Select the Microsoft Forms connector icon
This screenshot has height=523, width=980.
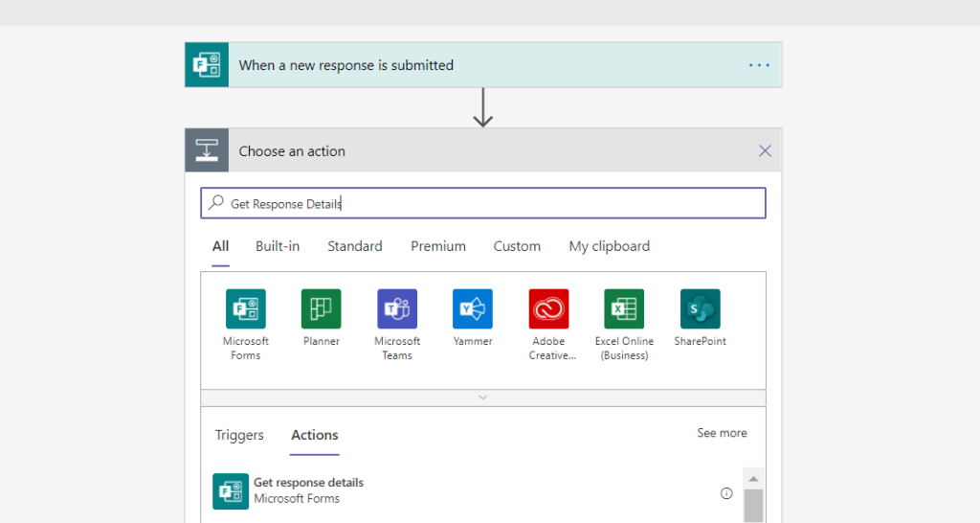(x=245, y=309)
